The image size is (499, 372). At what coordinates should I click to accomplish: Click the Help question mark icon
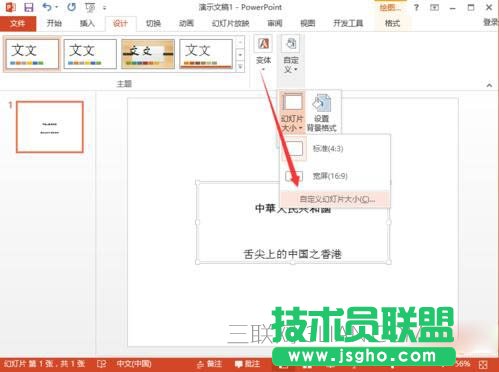[x=416, y=7]
